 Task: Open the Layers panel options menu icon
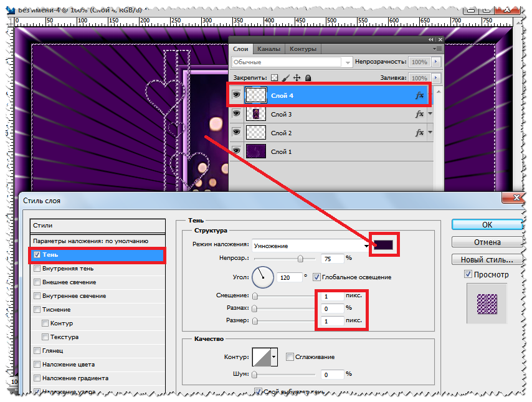pos(437,49)
